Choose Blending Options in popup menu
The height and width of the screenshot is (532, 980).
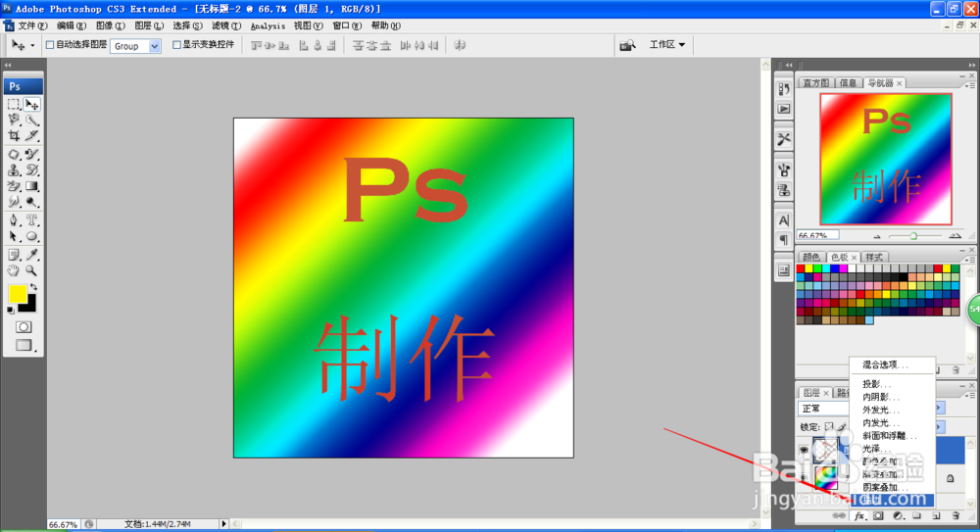coord(884,365)
